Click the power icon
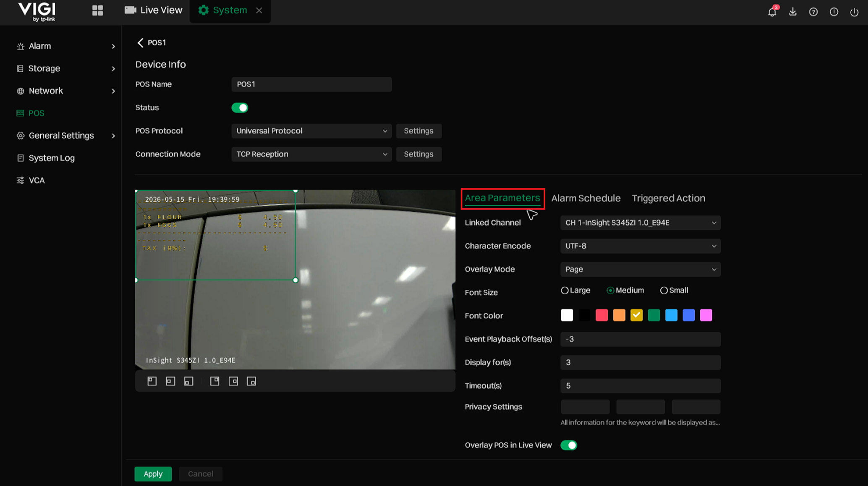868x486 pixels. click(x=854, y=12)
